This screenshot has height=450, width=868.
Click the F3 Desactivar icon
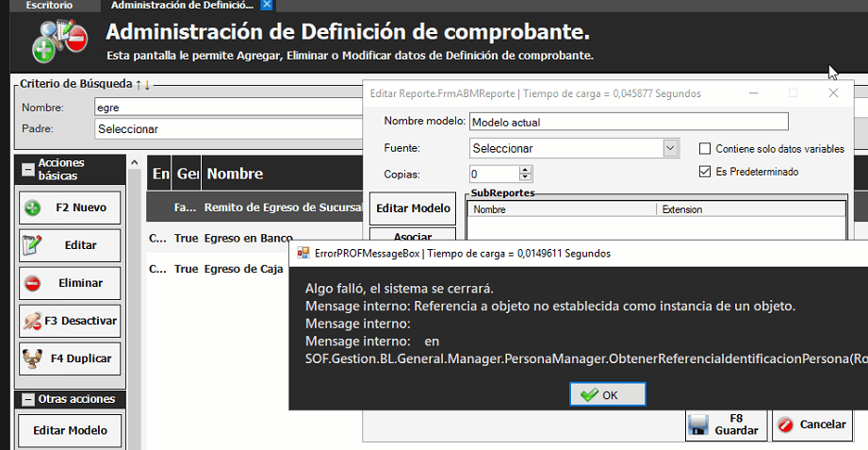33,321
